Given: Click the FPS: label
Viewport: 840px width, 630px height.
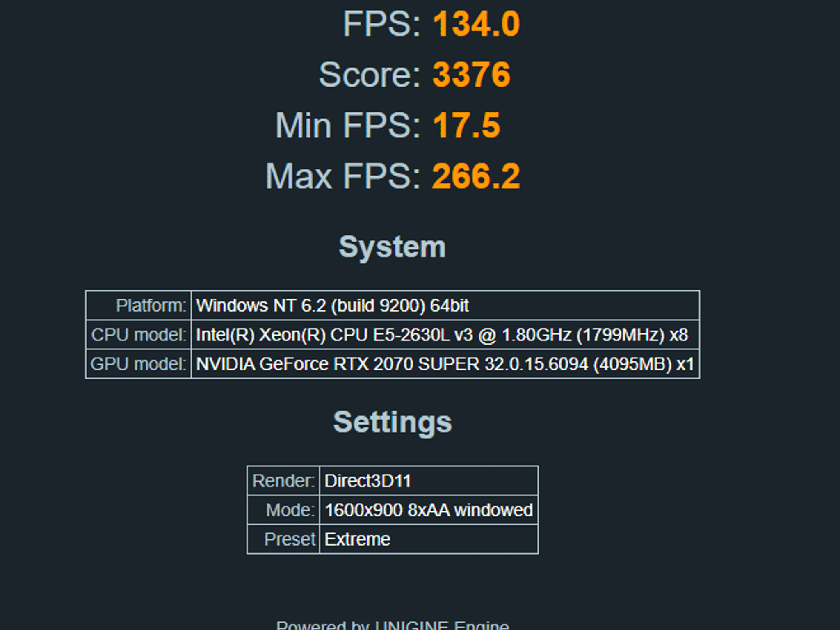Looking at the screenshot, I should pyautogui.click(x=382, y=24).
